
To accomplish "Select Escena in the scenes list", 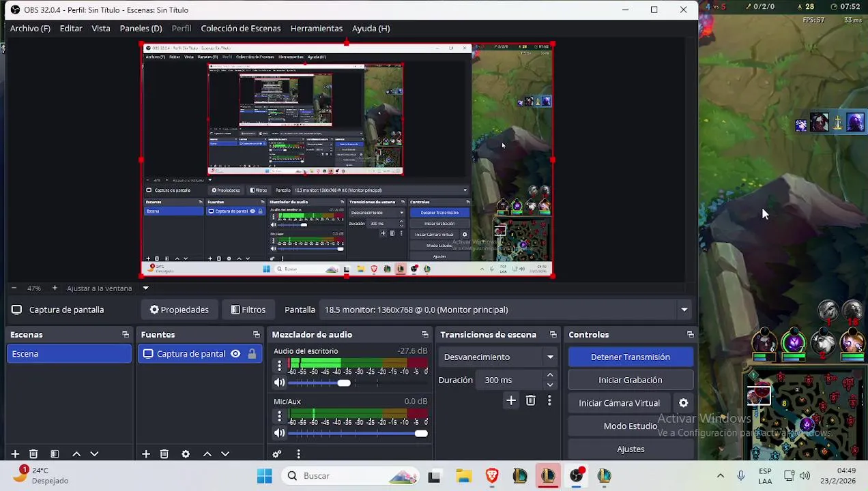I will point(69,354).
